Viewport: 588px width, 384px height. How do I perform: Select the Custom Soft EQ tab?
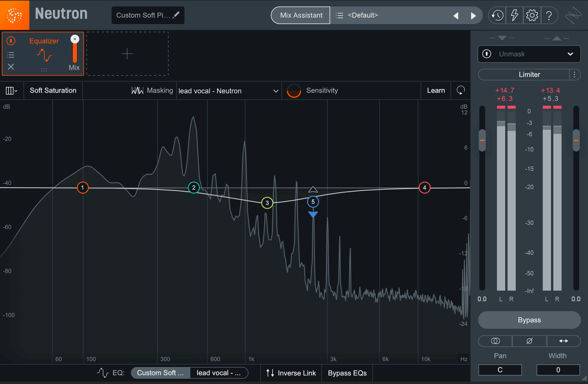pos(160,373)
